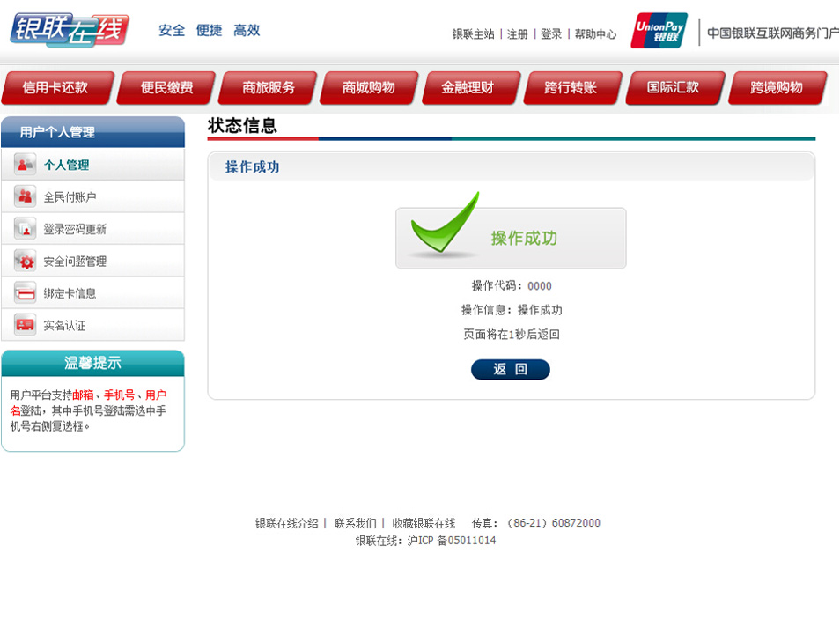Viewport: 840px width, 642px height.
Task: Select 实名认证 in the sidebar
Action: [x=92, y=325]
